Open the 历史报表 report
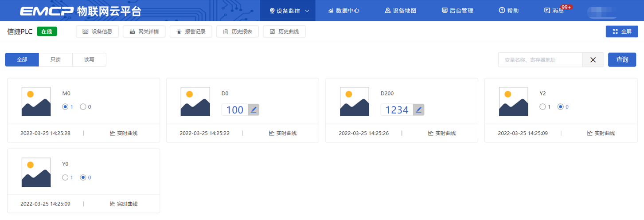Image resolution: width=644 pixels, height=220 pixels. tap(238, 31)
